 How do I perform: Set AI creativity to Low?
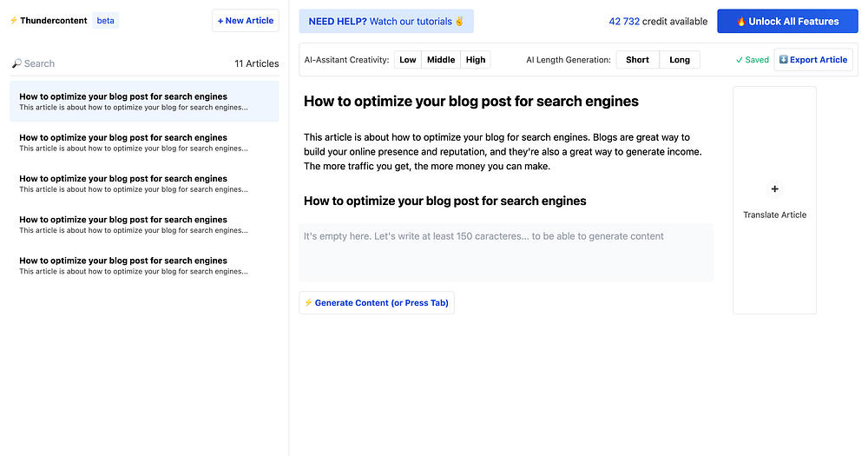pos(408,60)
